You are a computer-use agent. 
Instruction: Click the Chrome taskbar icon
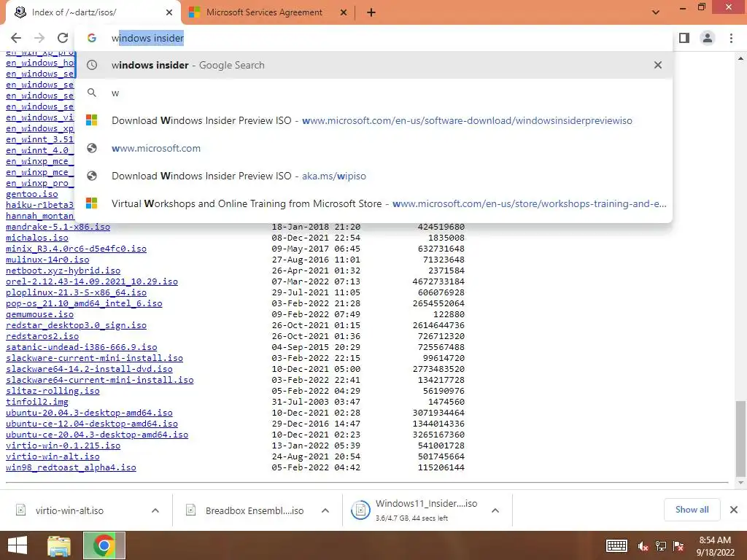point(104,545)
